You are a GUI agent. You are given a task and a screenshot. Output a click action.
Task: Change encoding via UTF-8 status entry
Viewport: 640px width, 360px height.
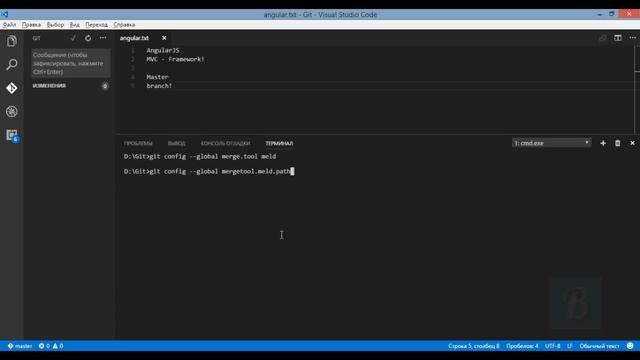coord(553,346)
